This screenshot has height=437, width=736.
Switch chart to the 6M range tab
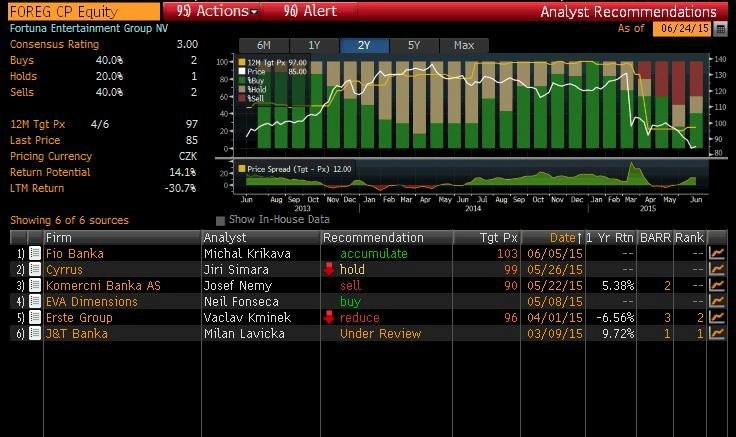point(264,46)
